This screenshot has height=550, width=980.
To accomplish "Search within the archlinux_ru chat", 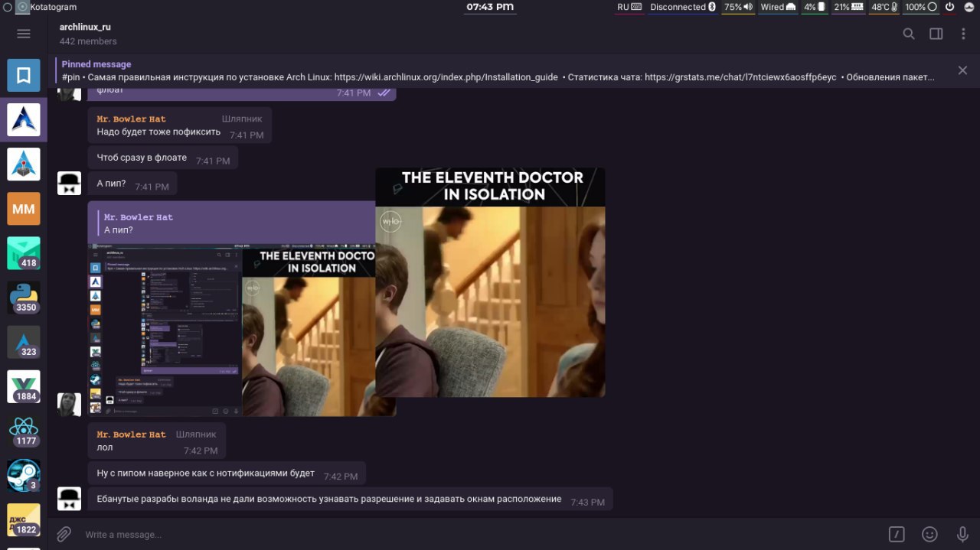I will coord(909,34).
